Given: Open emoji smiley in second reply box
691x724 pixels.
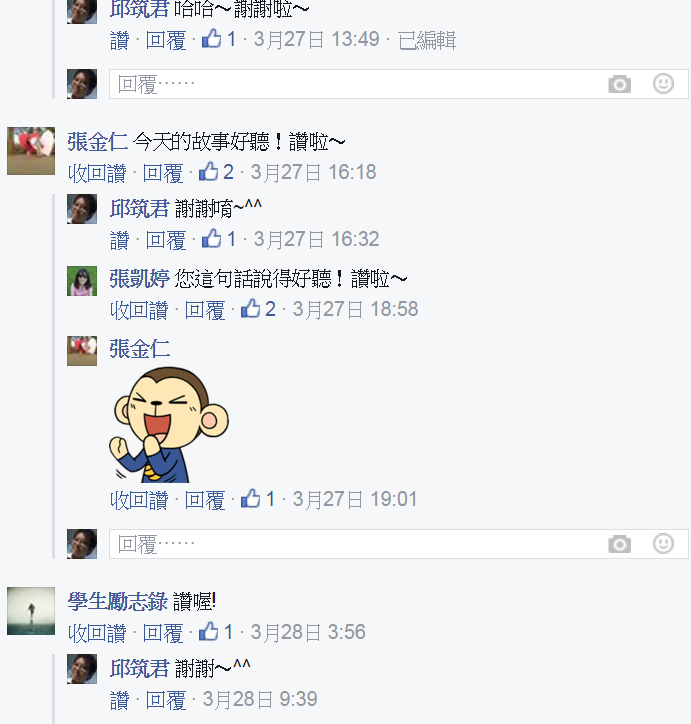Looking at the screenshot, I should [663, 543].
